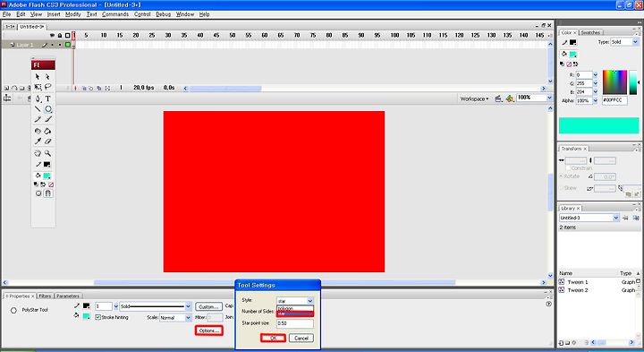
Task: Select the Subselection tool
Action: click(x=47, y=76)
